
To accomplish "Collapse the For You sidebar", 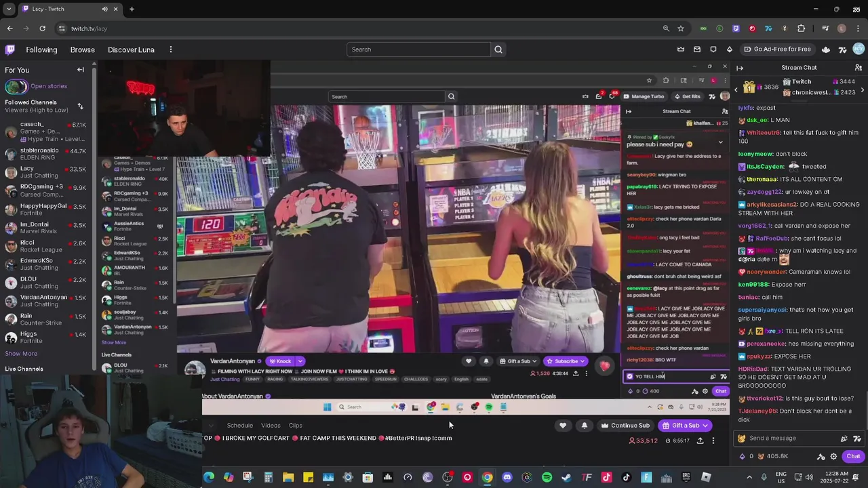I will (x=81, y=70).
